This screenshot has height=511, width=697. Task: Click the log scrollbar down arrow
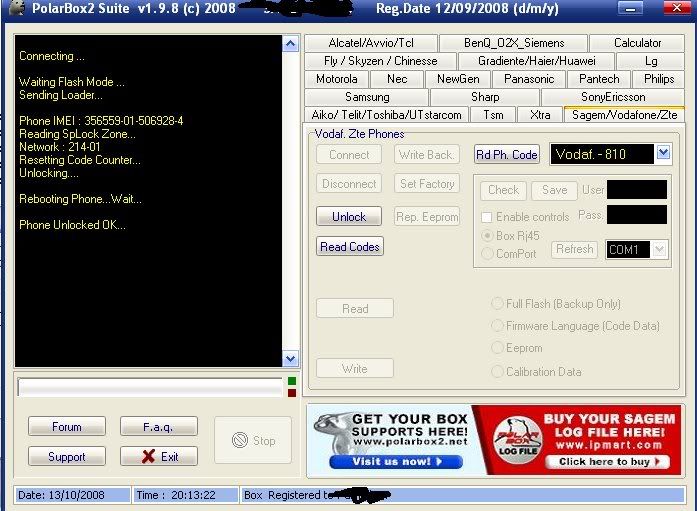[x=290, y=358]
